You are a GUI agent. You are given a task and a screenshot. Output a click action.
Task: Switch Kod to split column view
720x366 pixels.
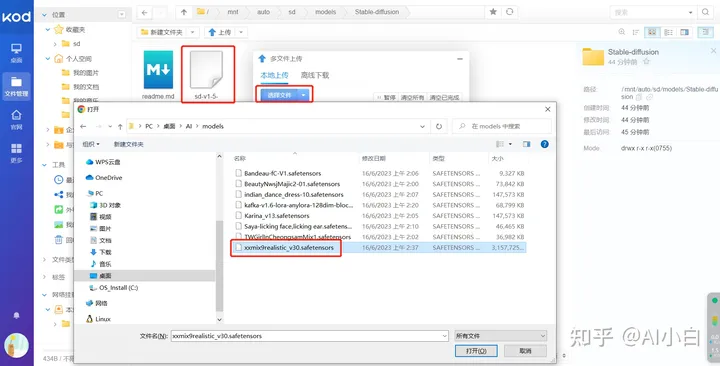(x=685, y=32)
